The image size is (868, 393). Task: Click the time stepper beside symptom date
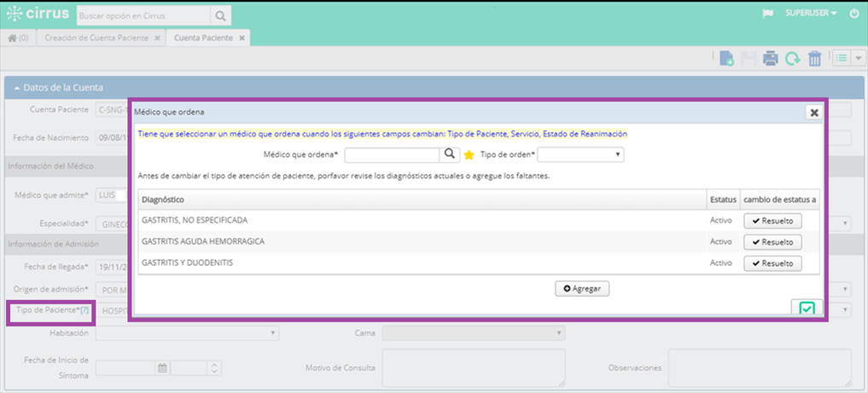pyautogui.click(x=215, y=367)
